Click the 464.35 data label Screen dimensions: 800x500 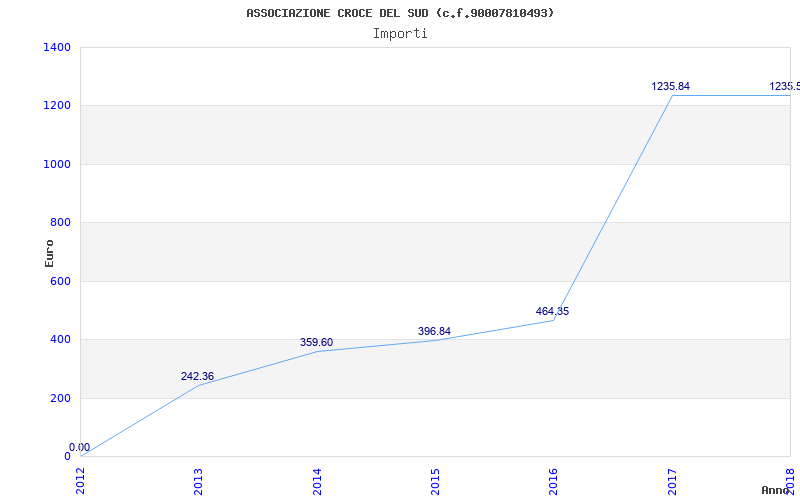tap(553, 311)
